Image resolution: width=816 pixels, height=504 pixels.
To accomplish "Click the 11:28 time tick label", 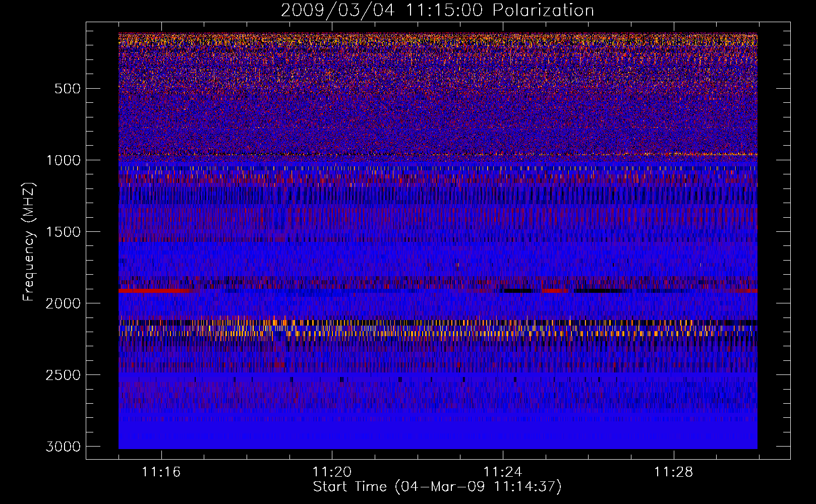I will tap(674, 472).
